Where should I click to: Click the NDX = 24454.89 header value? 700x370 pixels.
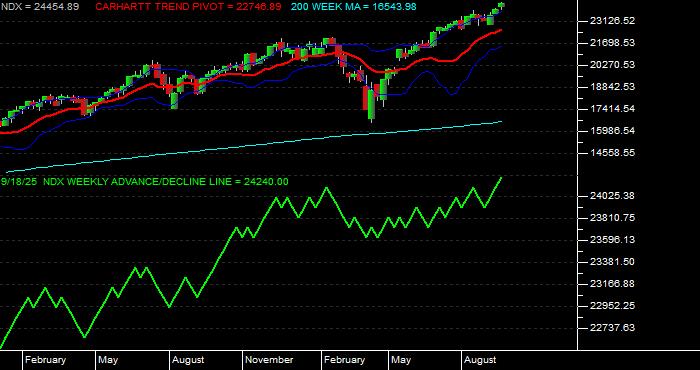[40, 7]
